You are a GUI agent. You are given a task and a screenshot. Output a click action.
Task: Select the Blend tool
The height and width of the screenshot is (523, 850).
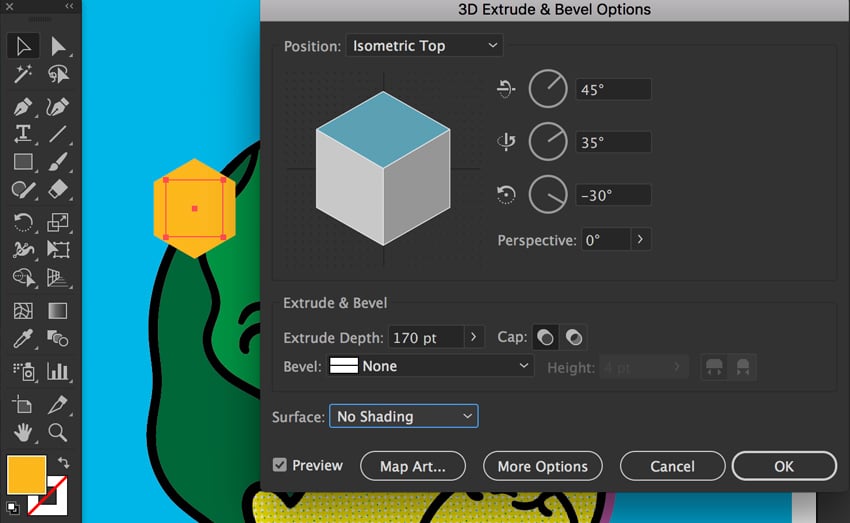click(x=57, y=339)
